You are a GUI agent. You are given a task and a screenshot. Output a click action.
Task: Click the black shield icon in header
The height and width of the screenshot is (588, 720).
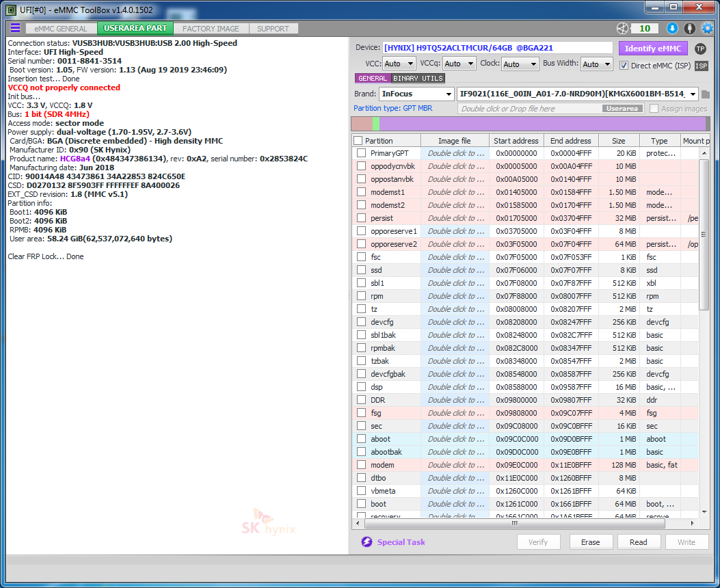pyautogui.click(x=690, y=29)
